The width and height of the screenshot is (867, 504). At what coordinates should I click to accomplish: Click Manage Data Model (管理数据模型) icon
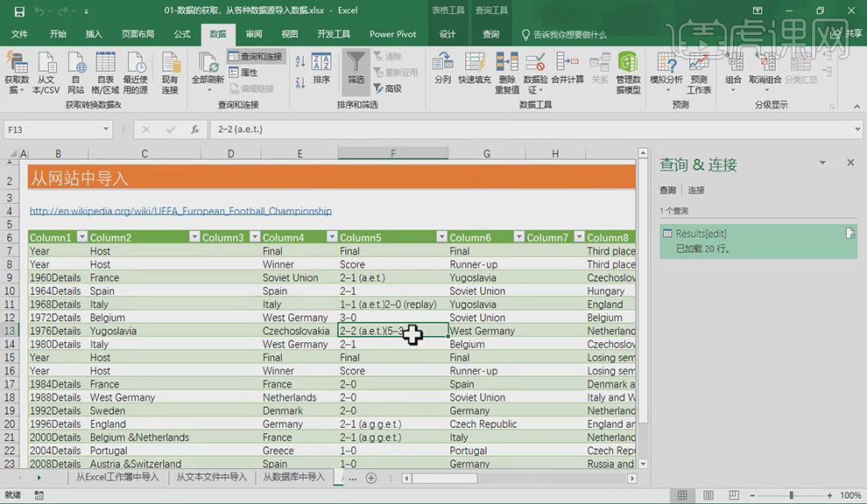[628, 73]
